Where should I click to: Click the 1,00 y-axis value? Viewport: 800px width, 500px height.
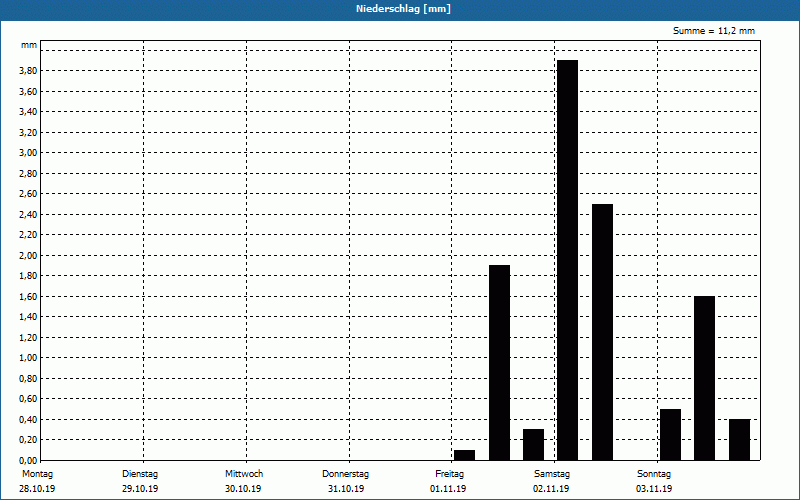[28, 358]
